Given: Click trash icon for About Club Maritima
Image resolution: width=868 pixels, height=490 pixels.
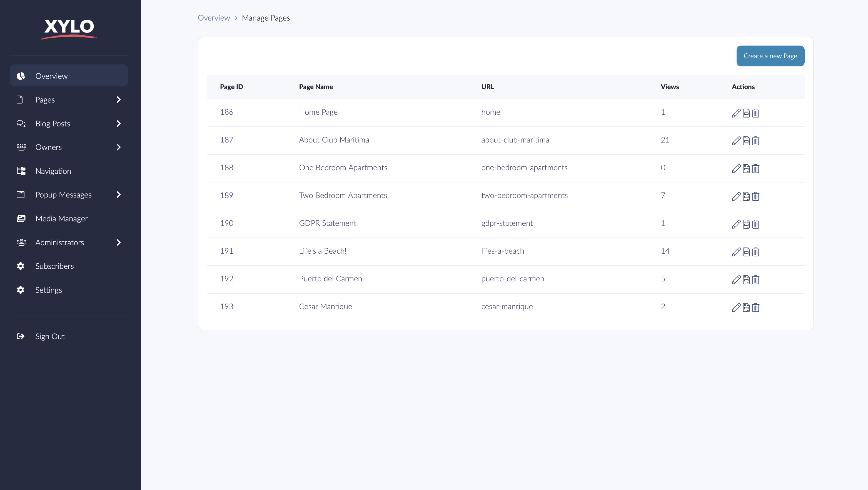Looking at the screenshot, I should coord(755,141).
